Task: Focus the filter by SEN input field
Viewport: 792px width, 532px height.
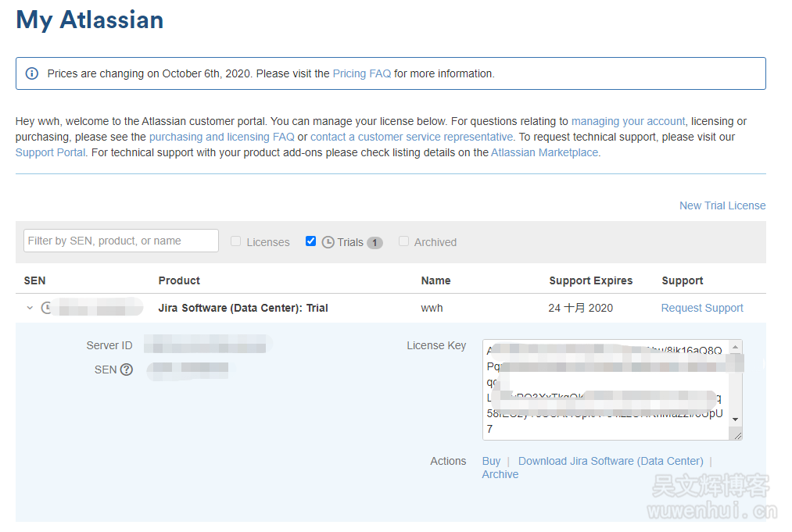Action: tap(121, 241)
